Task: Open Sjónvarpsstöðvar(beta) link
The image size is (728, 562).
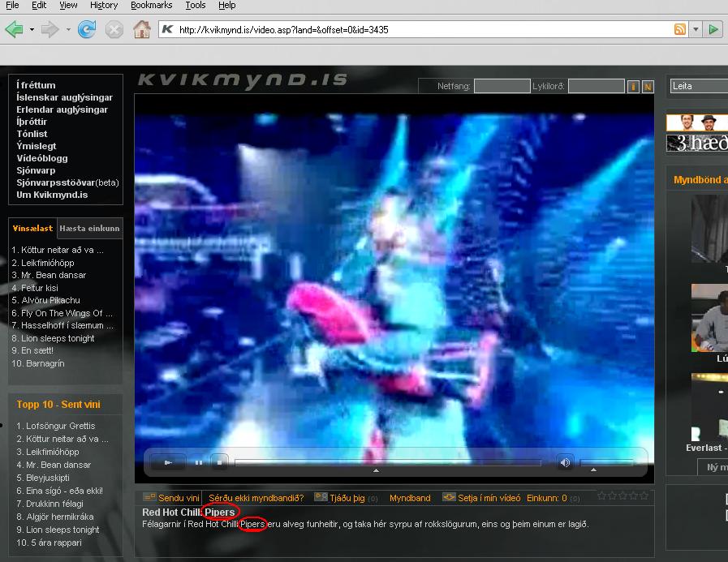Action: click(67, 182)
